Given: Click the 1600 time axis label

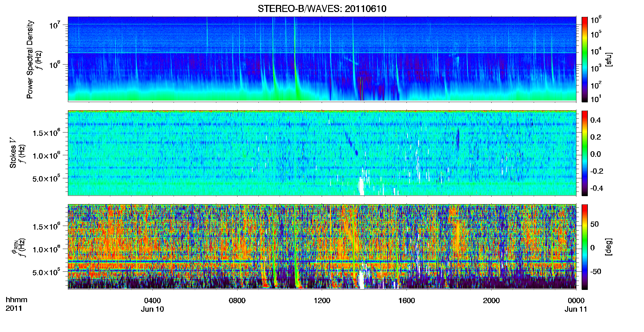Looking at the screenshot, I should click(406, 300).
